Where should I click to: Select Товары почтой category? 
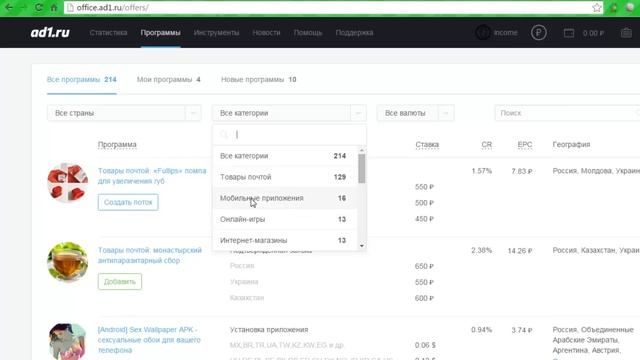tap(284, 177)
